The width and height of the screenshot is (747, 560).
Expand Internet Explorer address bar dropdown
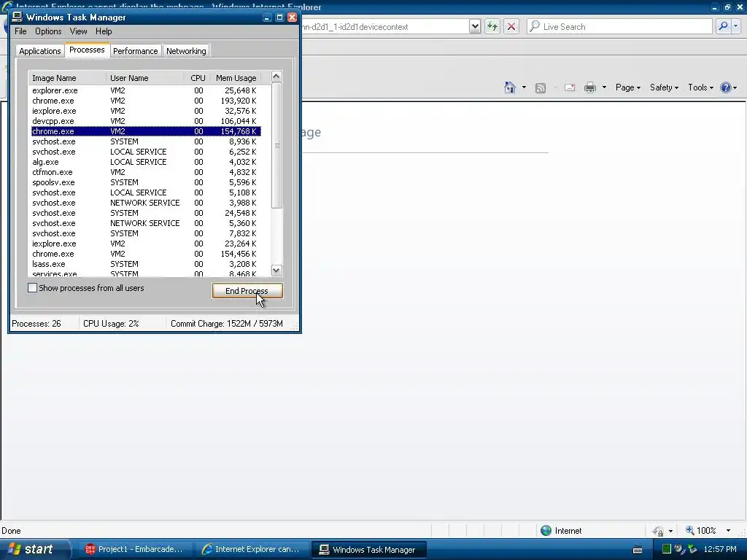click(474, 27)
